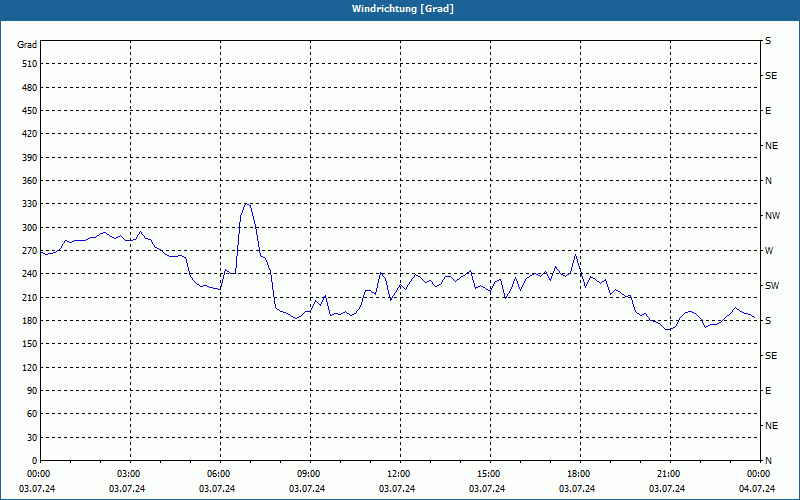Click the 120 degree axis label
Viewport: 800px width, 500px height.
tap(30, 367)
